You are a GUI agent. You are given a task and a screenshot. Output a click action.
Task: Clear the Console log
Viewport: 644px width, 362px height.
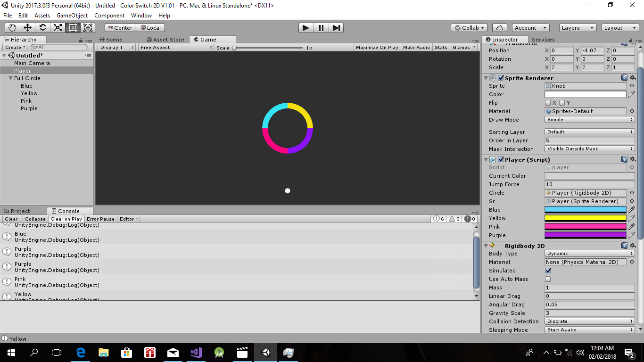11,219
